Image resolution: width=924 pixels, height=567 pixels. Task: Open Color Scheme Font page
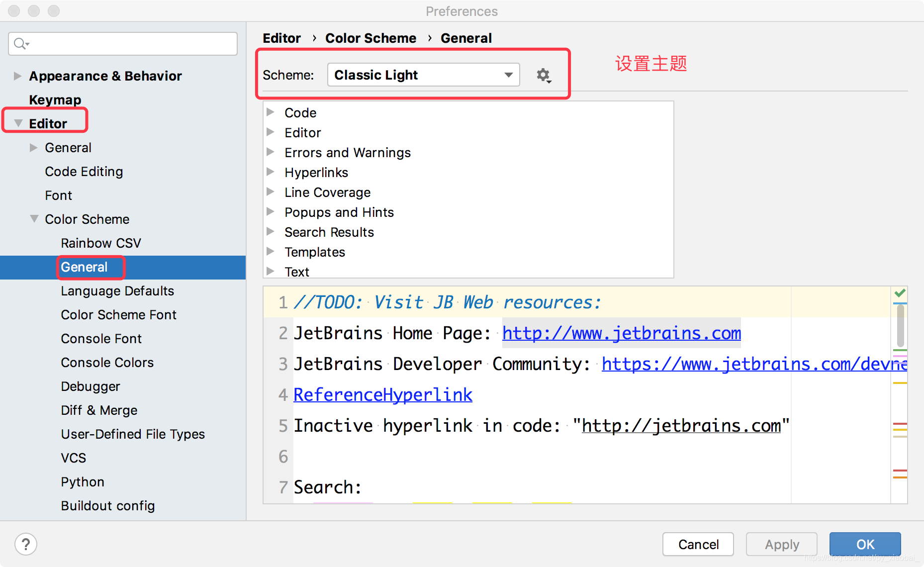point(119,315)
